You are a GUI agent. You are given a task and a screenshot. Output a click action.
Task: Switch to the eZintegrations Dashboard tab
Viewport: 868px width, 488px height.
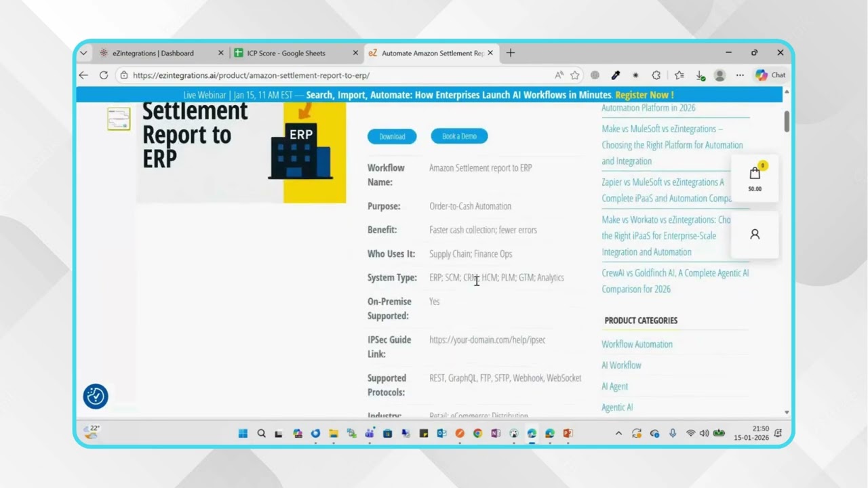point(153,53)
